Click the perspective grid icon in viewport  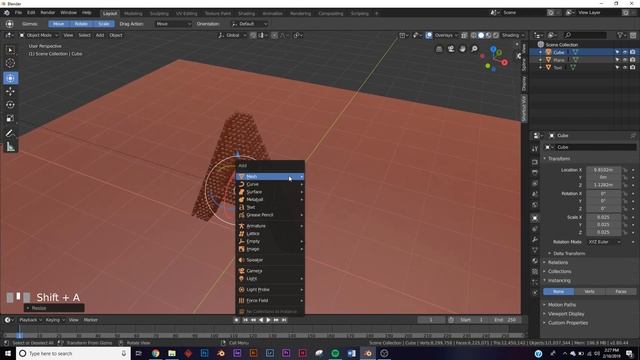439,49
